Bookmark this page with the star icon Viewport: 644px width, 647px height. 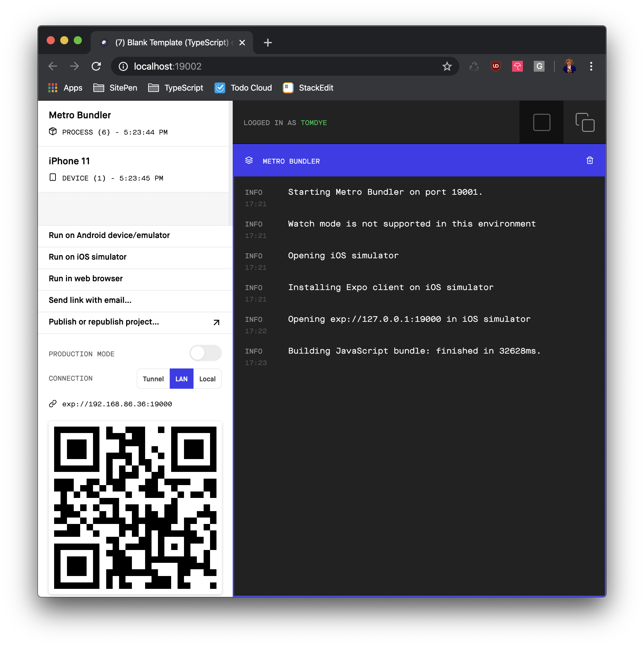(x=447, y=67)
